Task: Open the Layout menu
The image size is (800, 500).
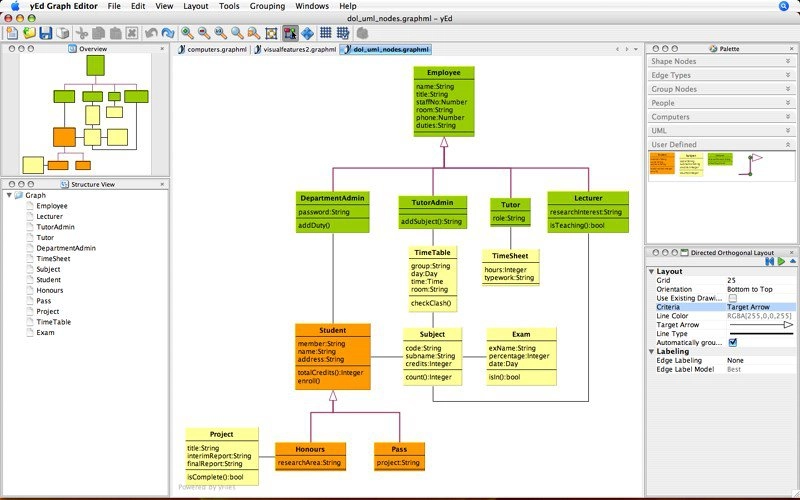Action: (196, 6)
